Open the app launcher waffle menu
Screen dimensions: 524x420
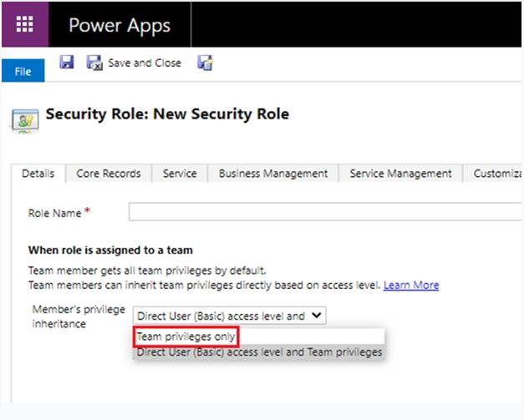(24, 23)
